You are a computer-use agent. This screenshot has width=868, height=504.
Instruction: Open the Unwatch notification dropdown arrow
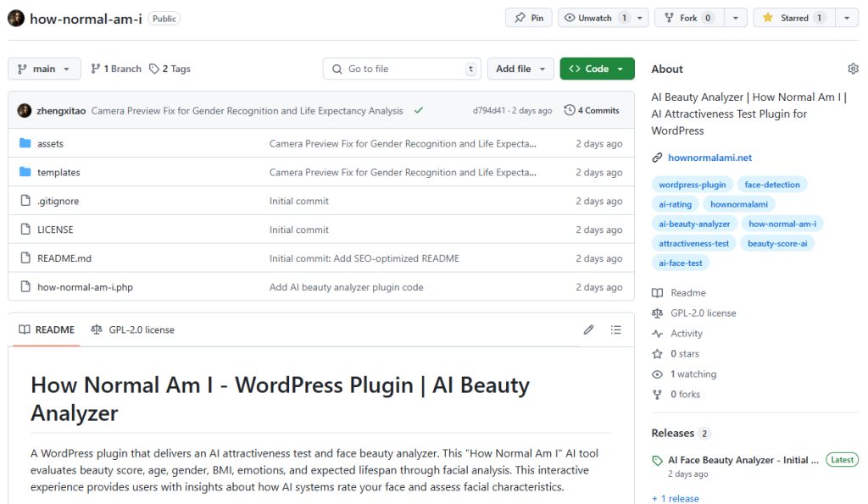pyautogui.click(x=640, y=18)
